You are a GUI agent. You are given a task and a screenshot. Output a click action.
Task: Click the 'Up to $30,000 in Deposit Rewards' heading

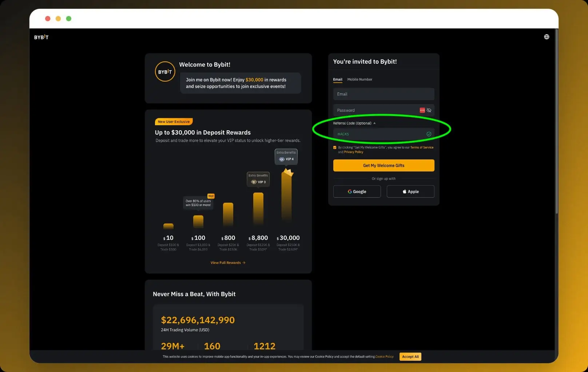click(203, 132)
